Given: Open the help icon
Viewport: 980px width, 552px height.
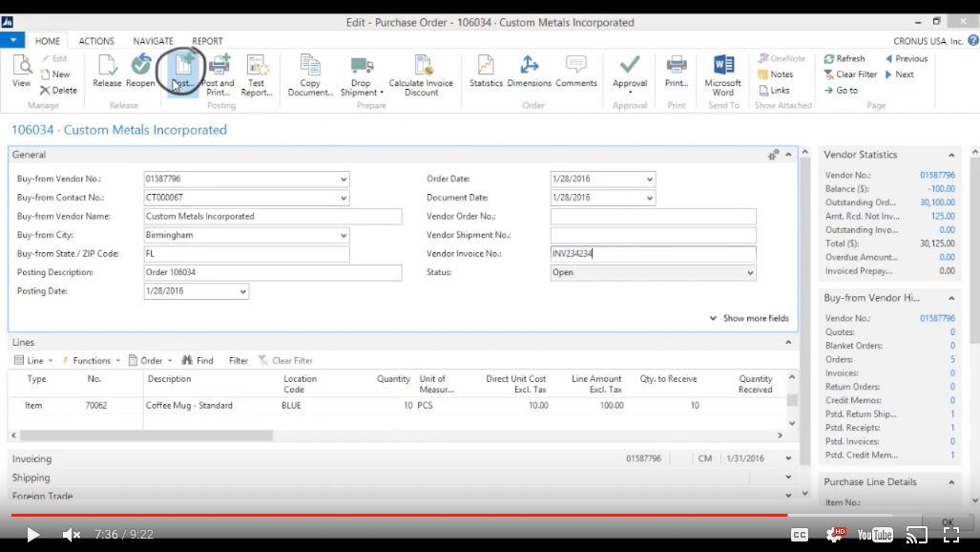Looking at the screenshot, I should 972,41.
